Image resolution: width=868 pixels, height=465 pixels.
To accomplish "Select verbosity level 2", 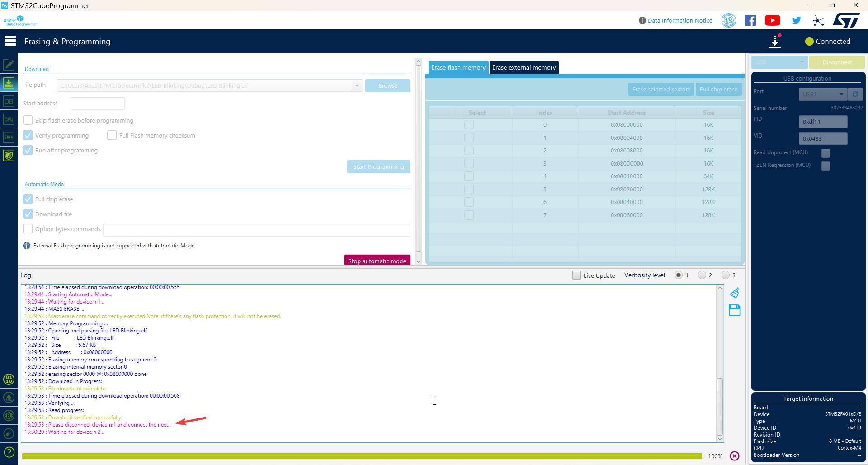I will click(x=702, y=275).
